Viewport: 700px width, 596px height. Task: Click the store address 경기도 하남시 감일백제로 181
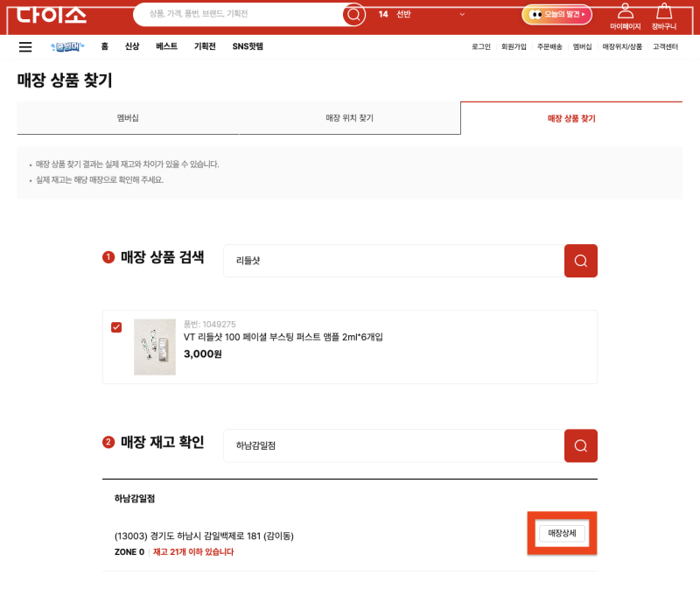click(x=204, y=536)
